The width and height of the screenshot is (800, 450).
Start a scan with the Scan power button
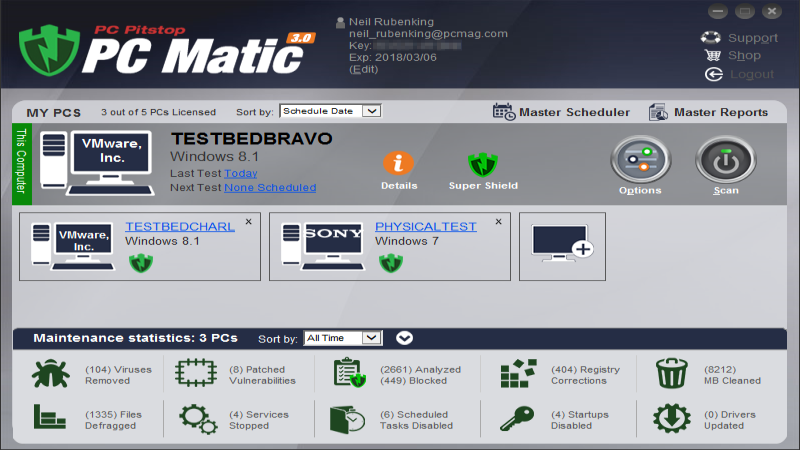coord(725,160)
